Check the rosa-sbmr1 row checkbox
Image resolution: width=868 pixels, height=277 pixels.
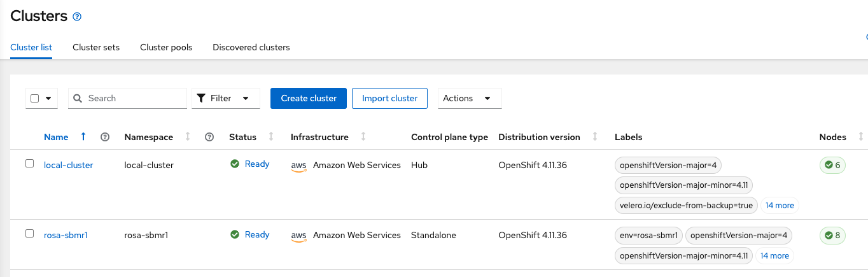point(29,234)
